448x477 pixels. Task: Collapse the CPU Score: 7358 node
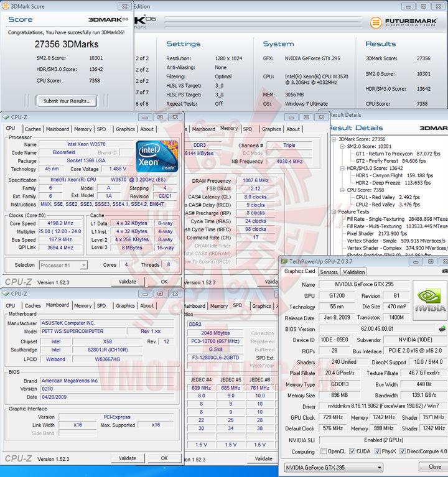pyautogui.click(x=342, y=190)
